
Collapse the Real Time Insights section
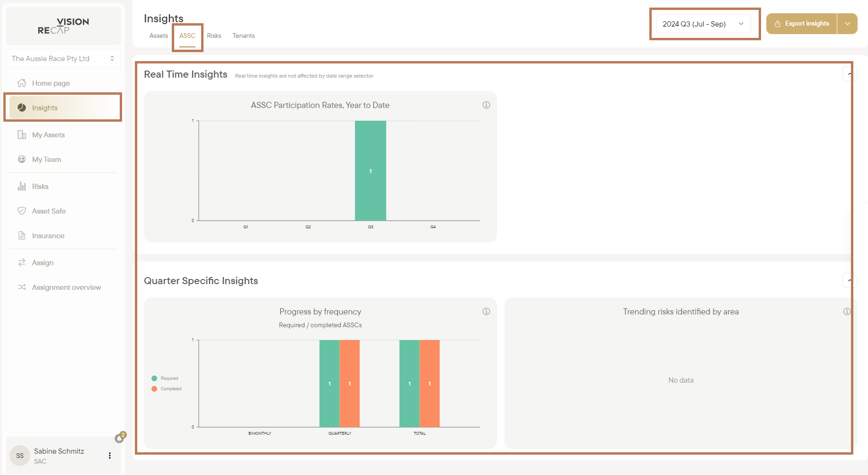click(850, 74)
